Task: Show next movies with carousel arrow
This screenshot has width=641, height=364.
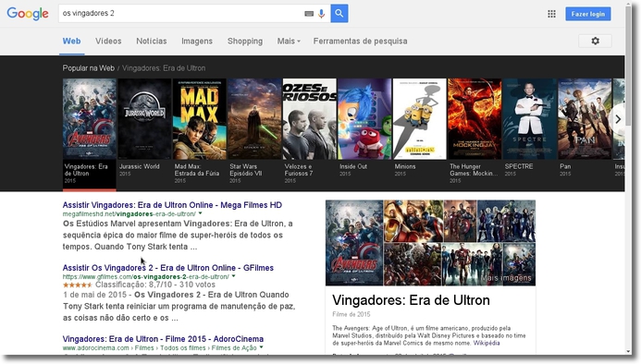Action: point(618,119)
